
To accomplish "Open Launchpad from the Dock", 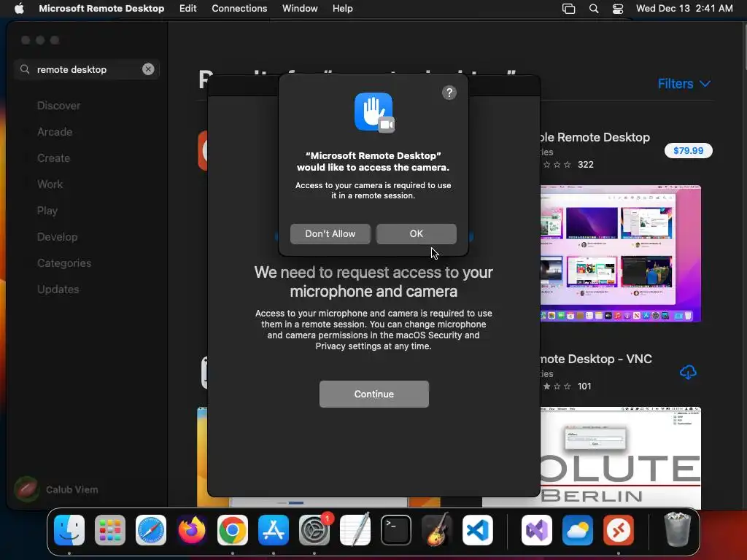I will 110,530.
